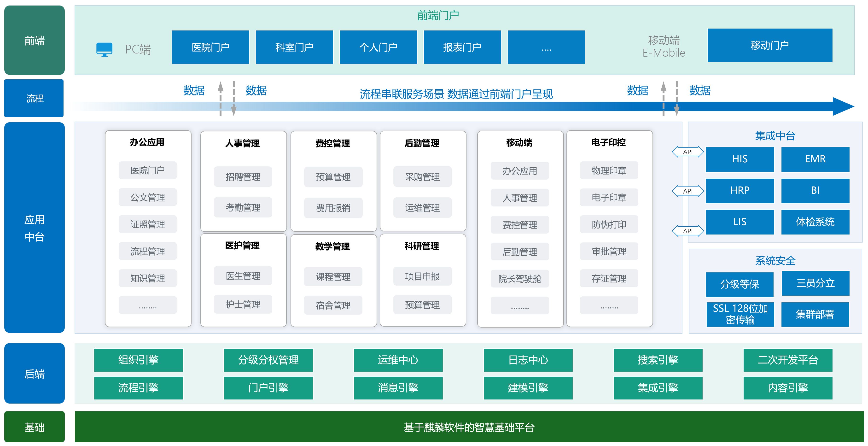Click the 公文管理 item under 办公应用

click(x=148, y=197)
